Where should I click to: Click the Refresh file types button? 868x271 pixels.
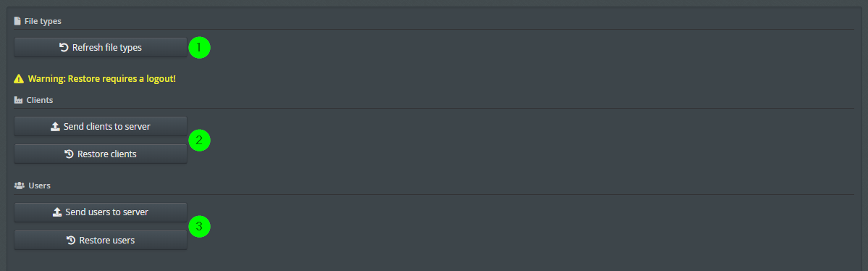pyautogui.click(x=100, y=48)
